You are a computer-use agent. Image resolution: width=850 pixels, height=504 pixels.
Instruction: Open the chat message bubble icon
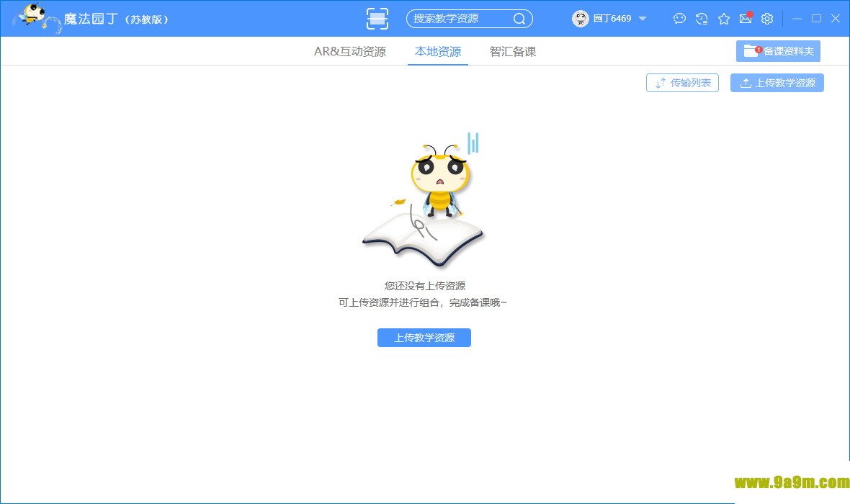(679, 19)
